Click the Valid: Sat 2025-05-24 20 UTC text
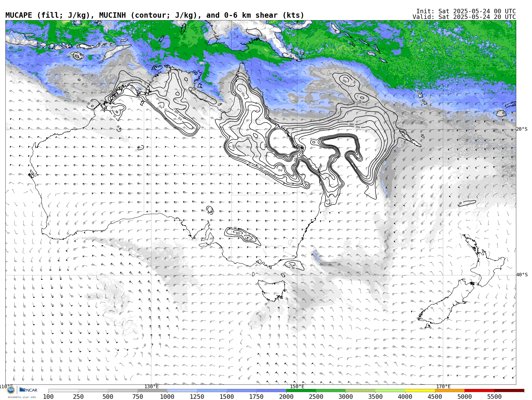The width and height of the screenshot is (532, 400). click(464, 17)
